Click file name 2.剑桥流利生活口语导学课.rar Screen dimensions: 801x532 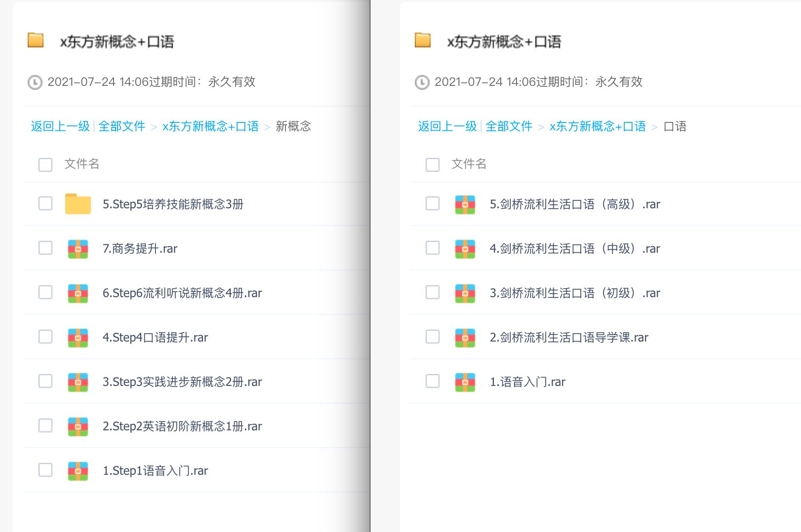[x=569, y=338]
